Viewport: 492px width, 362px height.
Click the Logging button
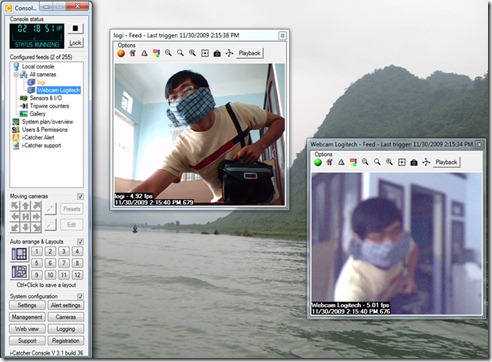[x=66, y=329]
